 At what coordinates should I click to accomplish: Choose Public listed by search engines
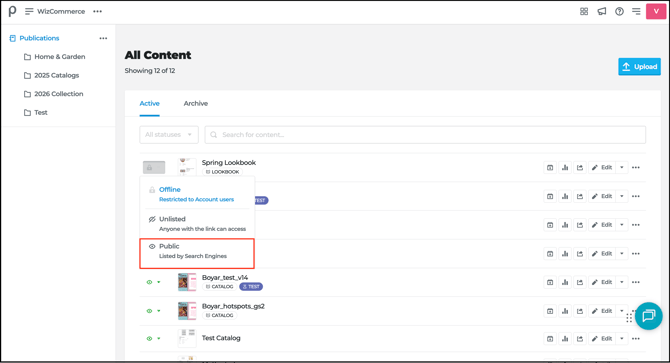(x=197, y=253)
